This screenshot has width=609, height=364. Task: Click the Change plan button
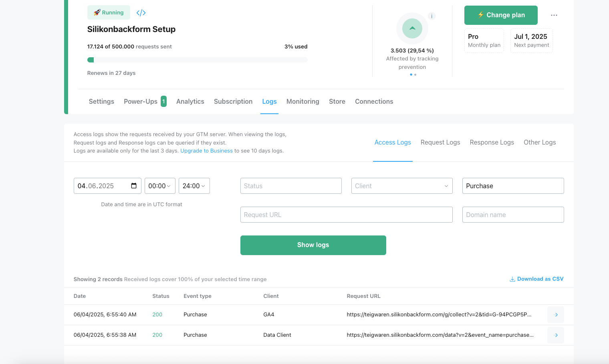(501, 15)
